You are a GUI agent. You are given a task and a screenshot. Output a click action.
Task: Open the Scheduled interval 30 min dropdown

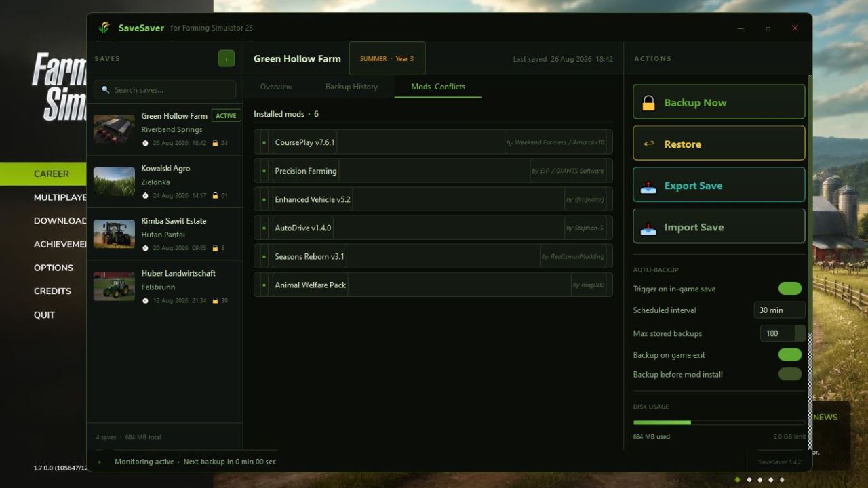click(x=779, y=310)
